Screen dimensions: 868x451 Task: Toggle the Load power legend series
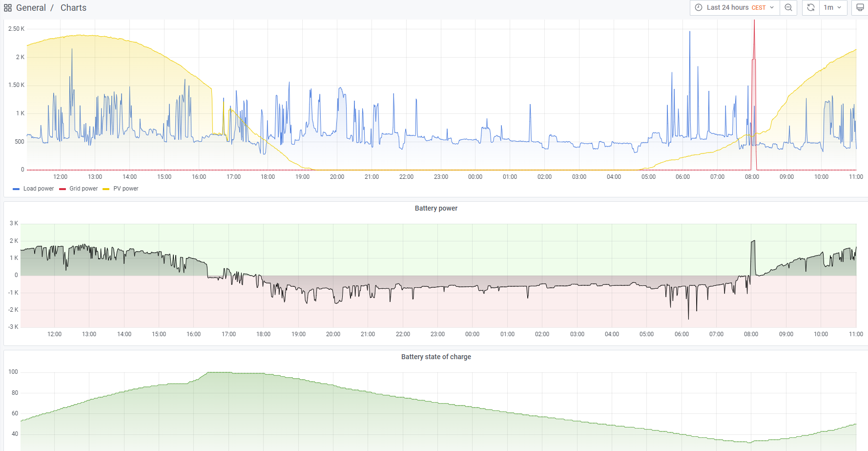[x=39, y=189]
